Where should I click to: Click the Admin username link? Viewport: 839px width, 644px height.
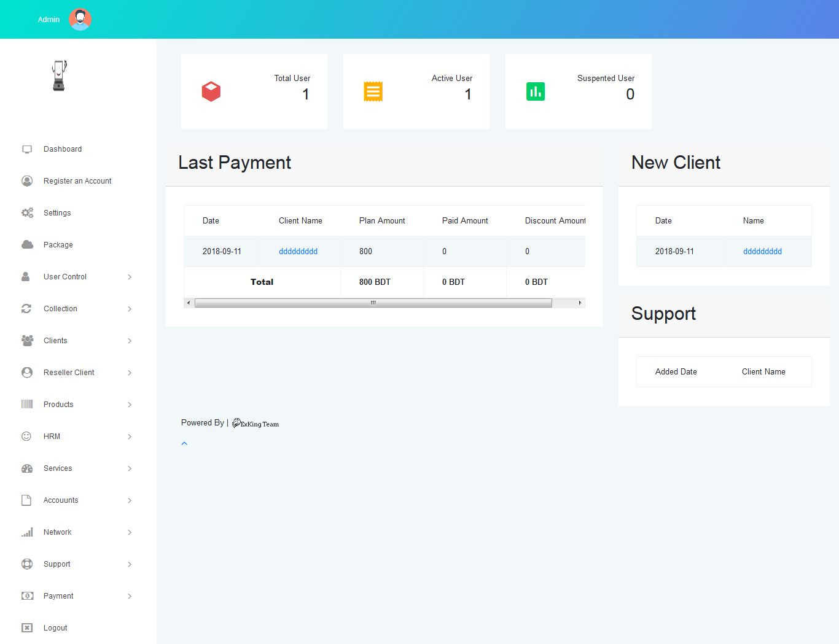click(x=49, y=20)
